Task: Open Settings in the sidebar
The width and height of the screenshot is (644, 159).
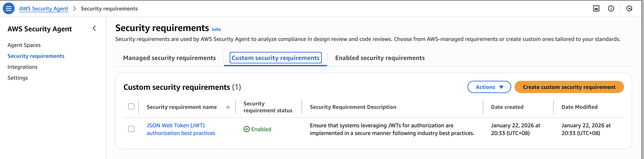Action: pyautogui.click(x=18, y=78)
